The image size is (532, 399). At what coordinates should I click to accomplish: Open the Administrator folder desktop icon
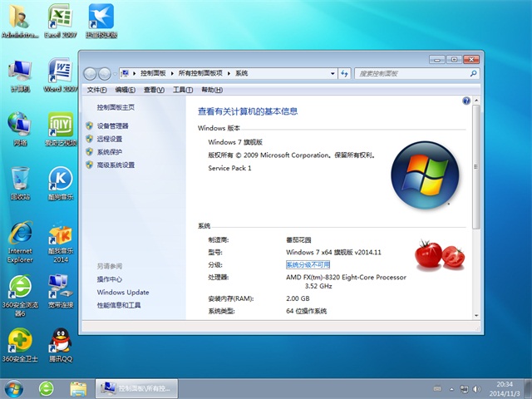tap(20, 21)
